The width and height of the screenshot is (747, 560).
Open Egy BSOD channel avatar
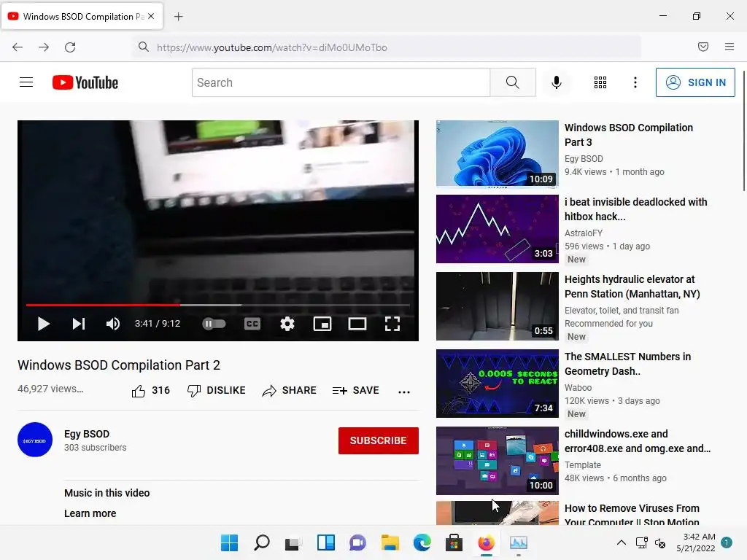(x=35, y=440)
